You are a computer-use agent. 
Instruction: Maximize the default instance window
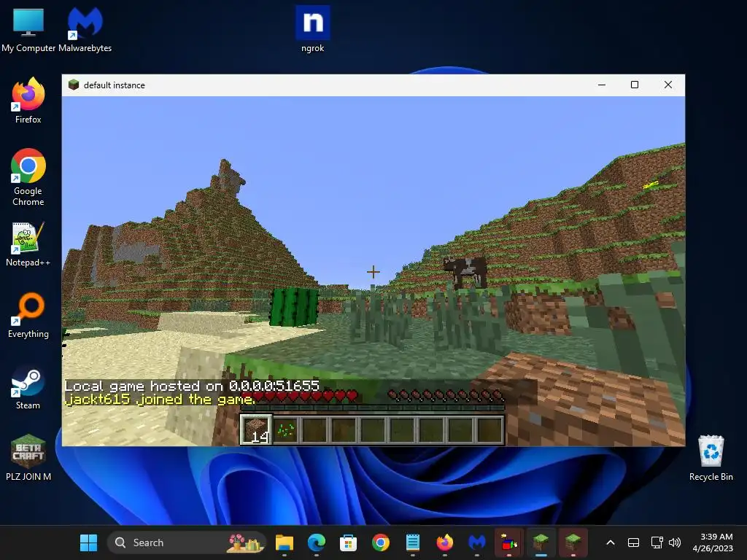tap(635, 85)
